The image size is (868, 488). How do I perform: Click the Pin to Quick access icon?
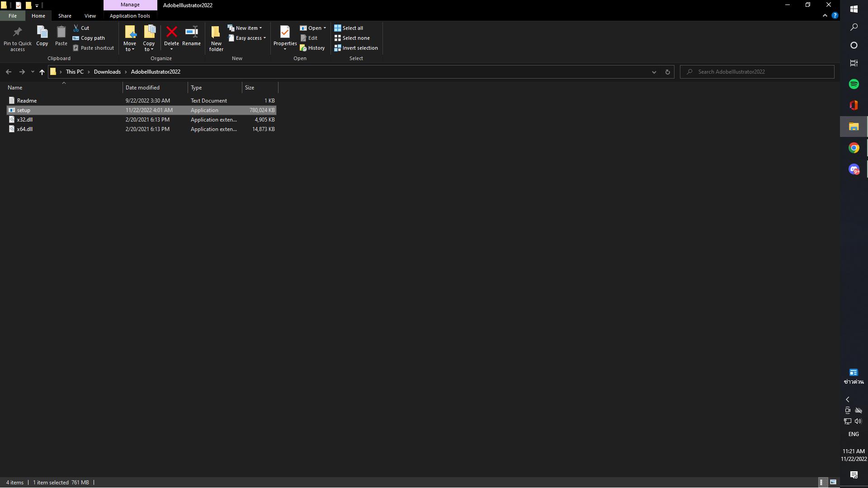pos(17,32)
